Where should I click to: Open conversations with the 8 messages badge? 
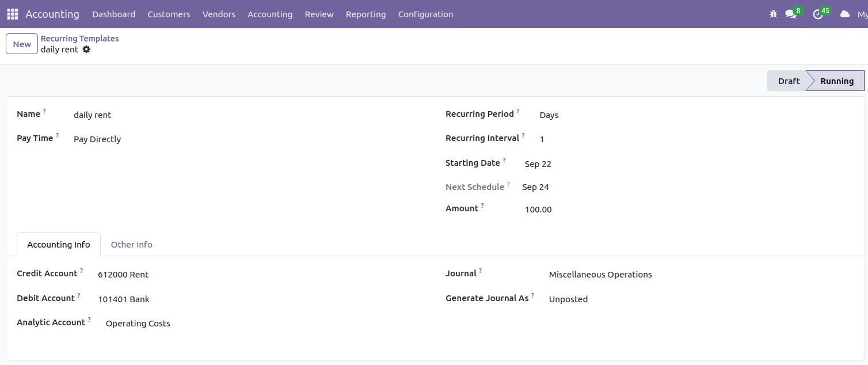point(793,13)
